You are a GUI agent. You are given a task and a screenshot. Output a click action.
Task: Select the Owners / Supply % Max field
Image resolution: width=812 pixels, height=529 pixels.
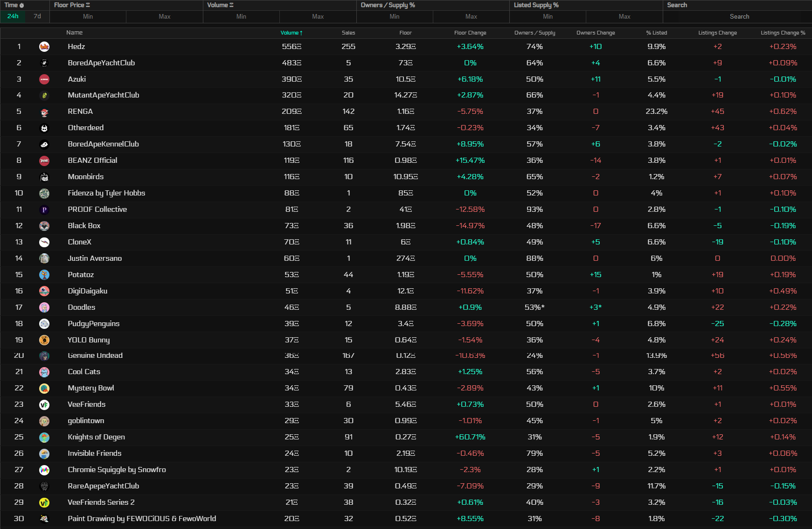pyautogui.click(x=471, y=16)
